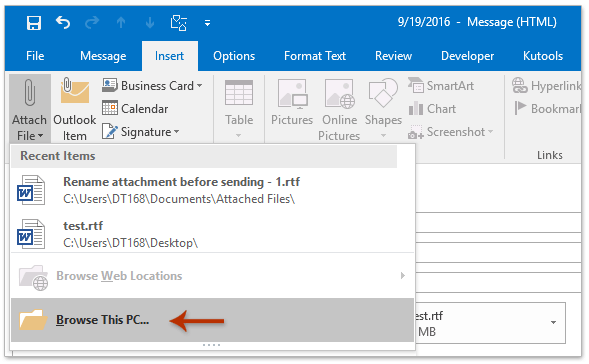
Task: Select recent file test.rtf from Desktop
Action: (x=213, y=234)
